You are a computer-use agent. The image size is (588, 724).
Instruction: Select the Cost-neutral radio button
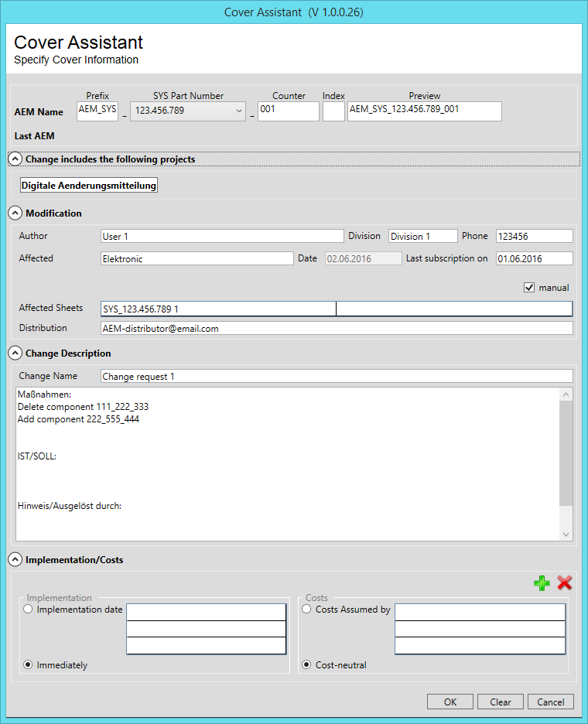[x=307, y=665]
